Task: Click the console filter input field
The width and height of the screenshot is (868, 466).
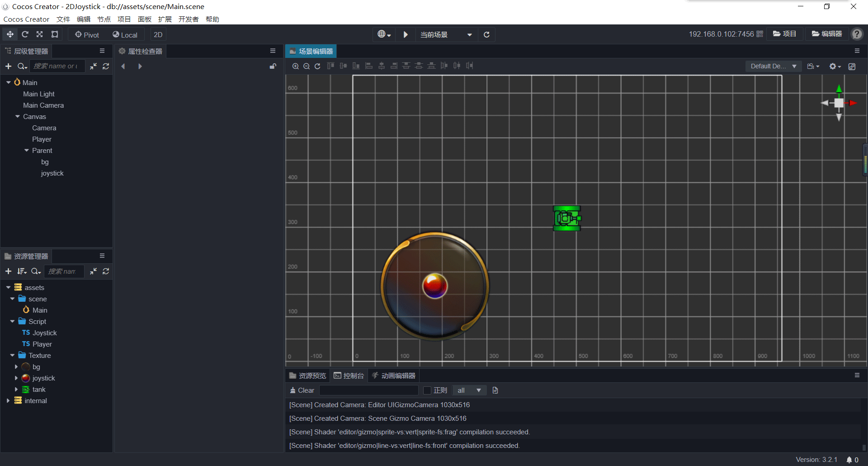Action: (x=368, y=390)
